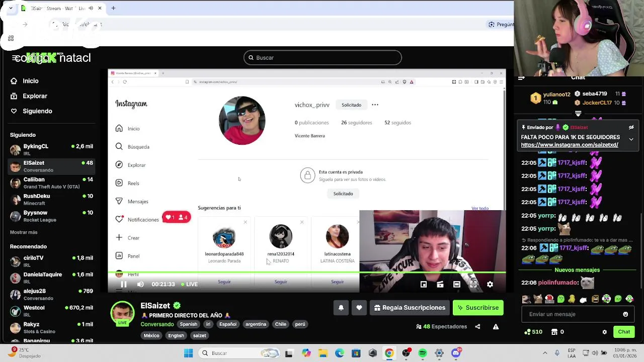Open the browser tab list dropdown
Viewport: 644px width, 362px height.
[11, 8]
